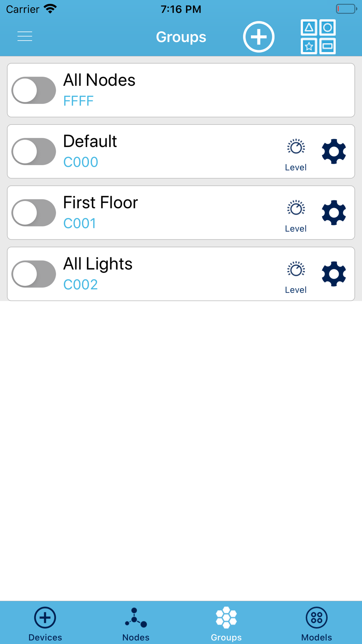Open settings gear for First Floor group
Image resolution: width=362 pixels, height=644 pixels.
pos(334,213)
